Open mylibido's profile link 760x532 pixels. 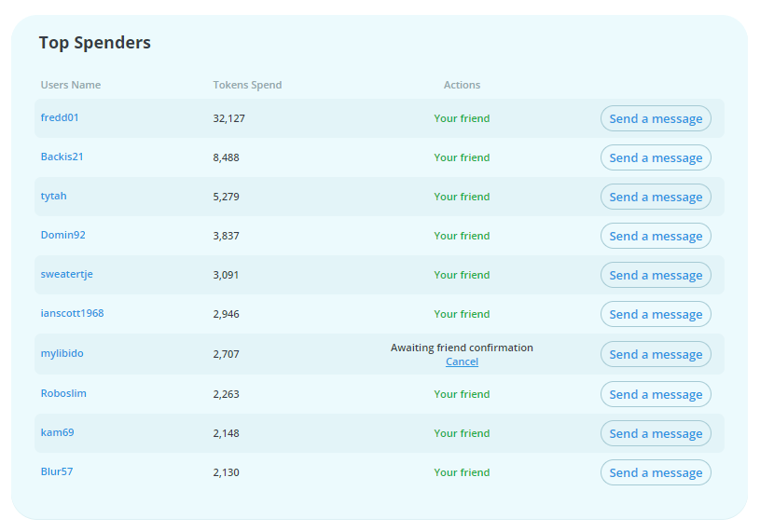[62, 353]
